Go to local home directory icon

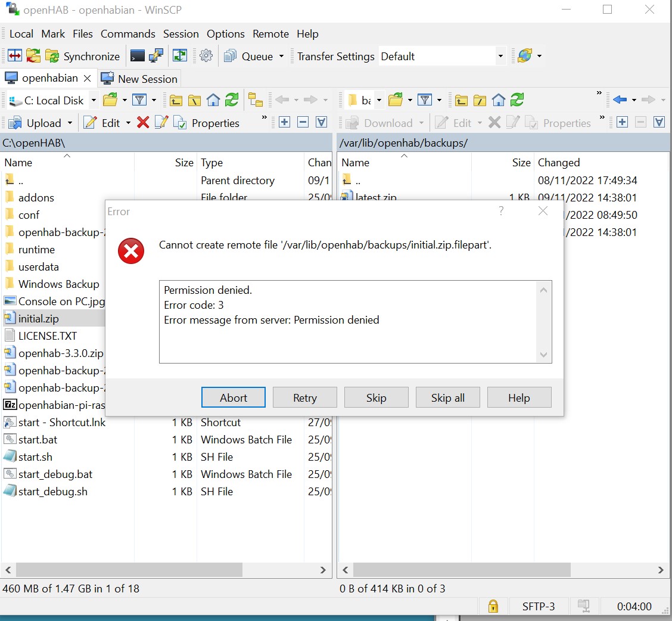pos(213,100)
